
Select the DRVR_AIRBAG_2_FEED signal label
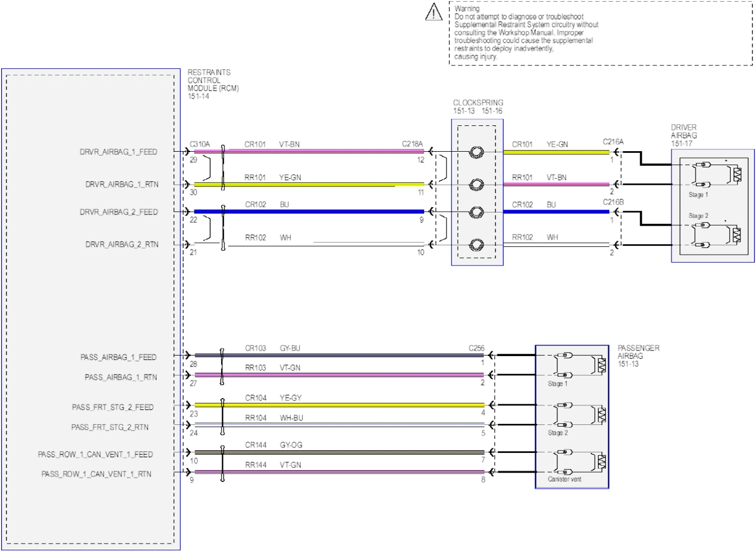point(119,212)
